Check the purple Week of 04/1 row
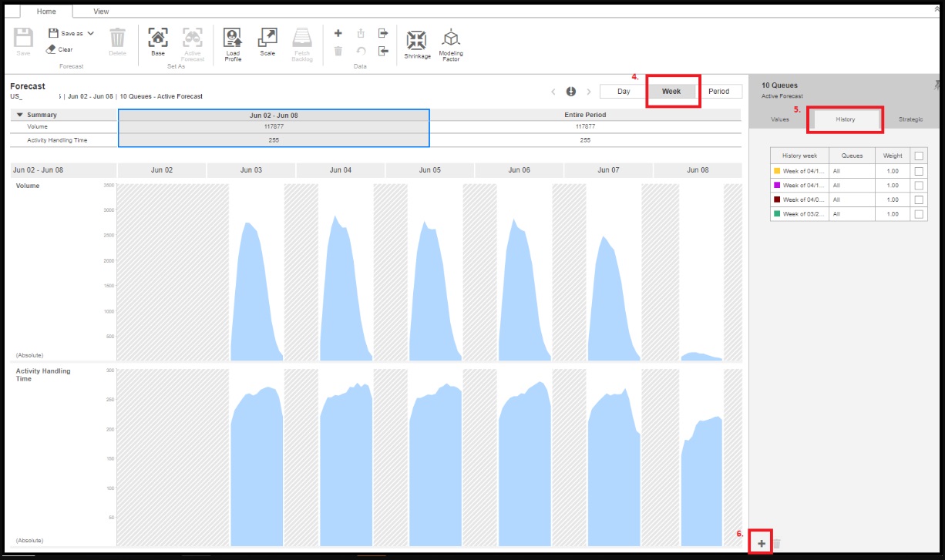The width and height of the screenshot is (945, 560). click(x=919, y=186)
